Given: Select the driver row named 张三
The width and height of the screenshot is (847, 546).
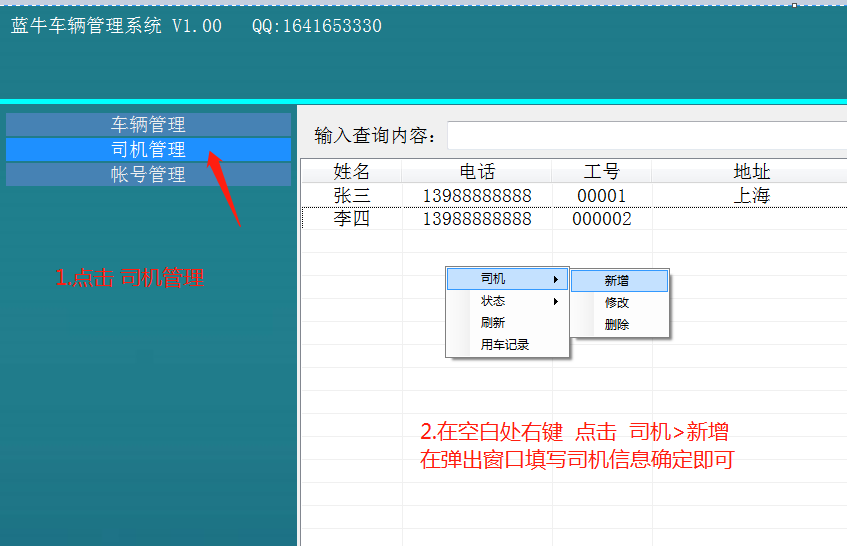Looking at the screenshot, I should pyautogui.click(x=351, y=196).
